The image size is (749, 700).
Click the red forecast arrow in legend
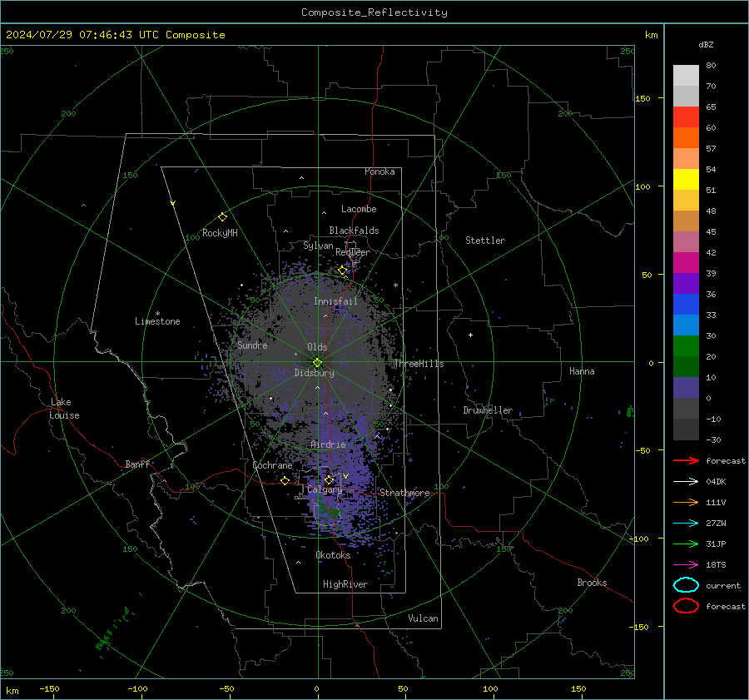[x=686, y=460]
